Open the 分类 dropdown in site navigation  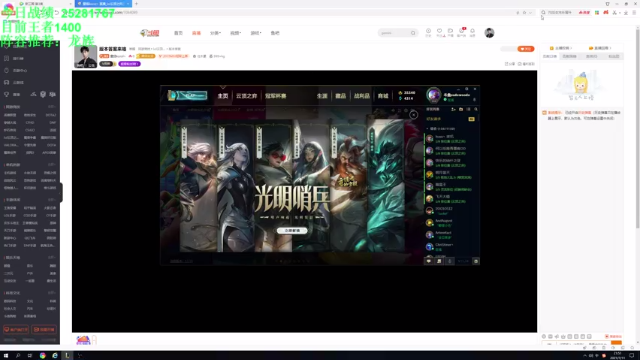[216, 33]
